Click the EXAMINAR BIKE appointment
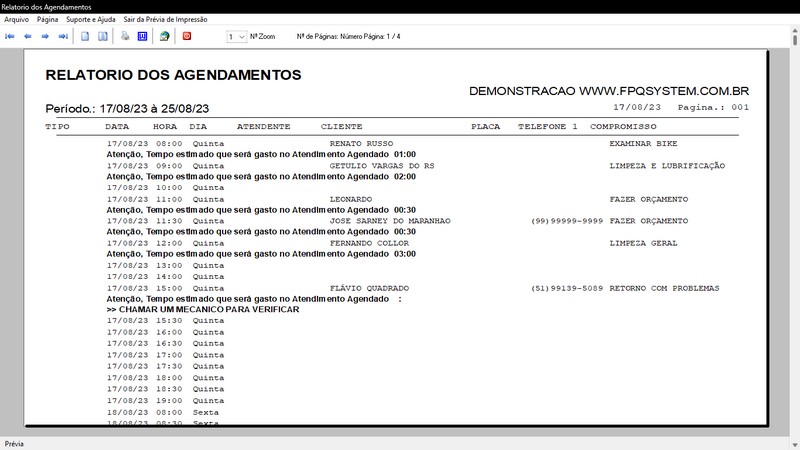 (643, 144)
